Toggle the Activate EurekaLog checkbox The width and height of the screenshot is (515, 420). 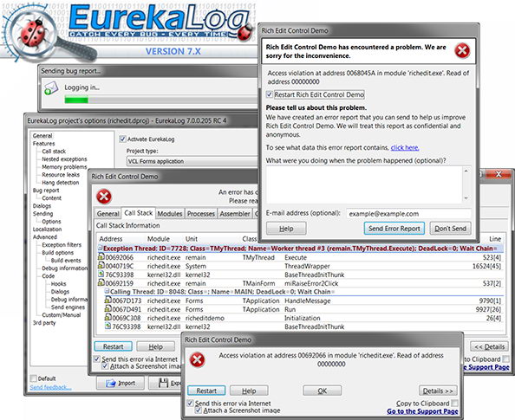tap(122, 139)
